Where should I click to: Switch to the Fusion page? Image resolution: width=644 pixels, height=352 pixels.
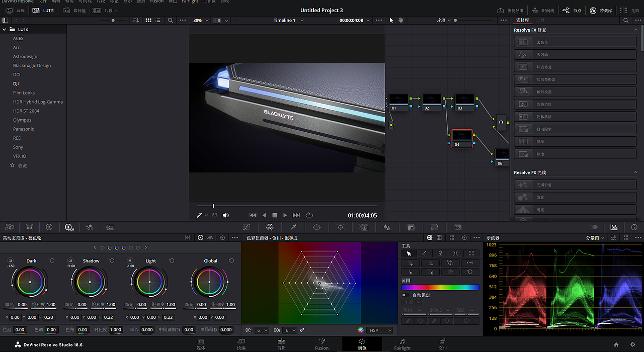322,344
